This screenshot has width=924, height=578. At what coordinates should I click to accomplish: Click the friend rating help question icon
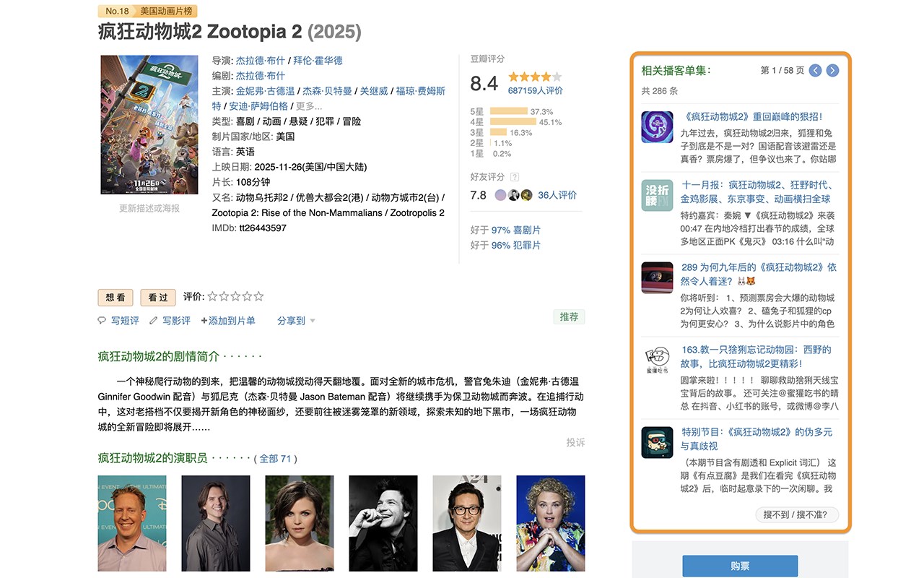coord(515,177)
